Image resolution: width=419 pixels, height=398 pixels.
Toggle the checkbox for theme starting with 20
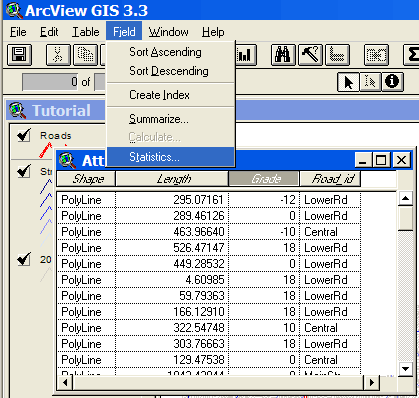coord(24,259)
